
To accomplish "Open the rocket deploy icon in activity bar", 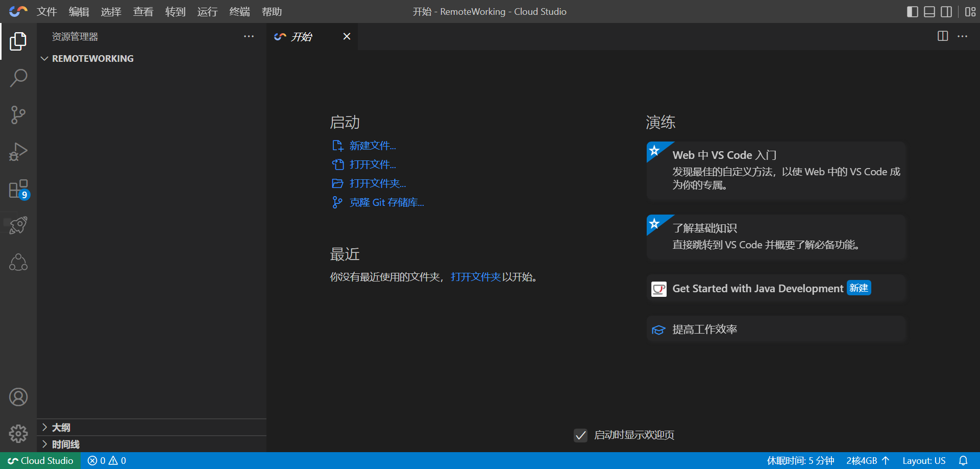I will click(18, 225).
